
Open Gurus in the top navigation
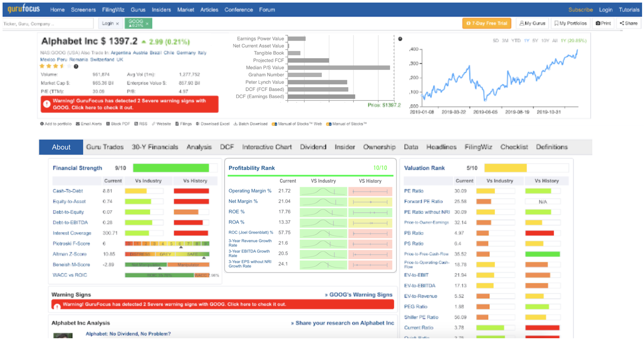pyautogui.click(x=138, y=10)
